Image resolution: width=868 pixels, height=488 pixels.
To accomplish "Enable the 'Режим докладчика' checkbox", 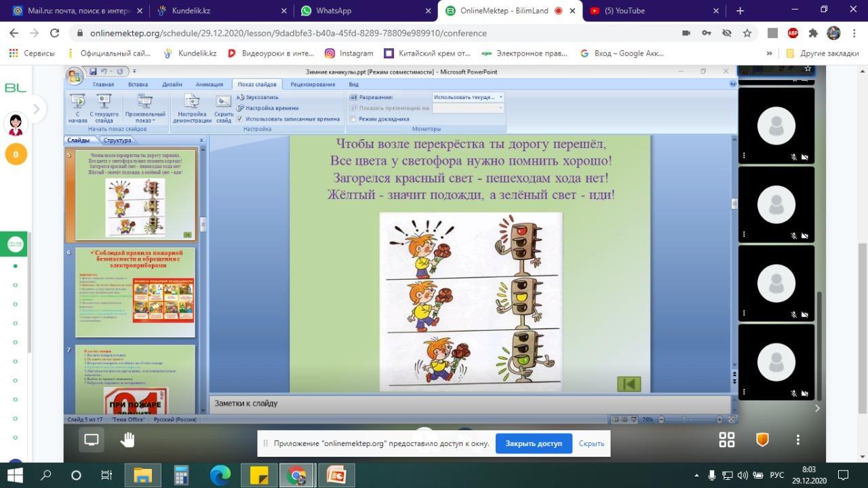I will (x=353, y=119).
